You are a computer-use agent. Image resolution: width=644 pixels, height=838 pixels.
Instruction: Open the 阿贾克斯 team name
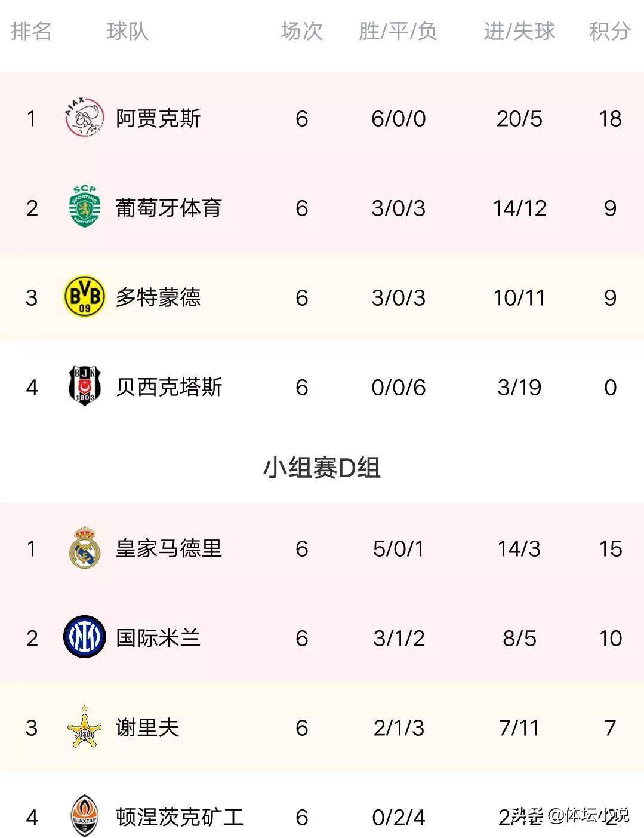(x=158, y=118)
